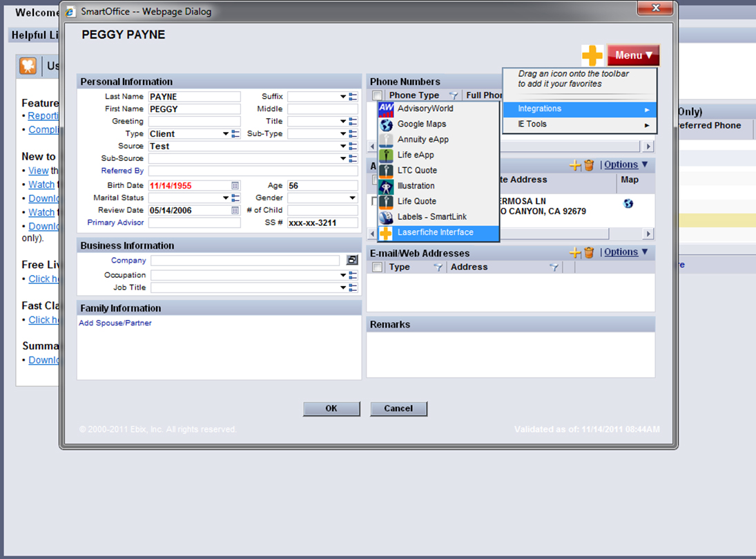Click the OK button
Viewport: 756px width, 559px height.
click(x=331, y=409)
